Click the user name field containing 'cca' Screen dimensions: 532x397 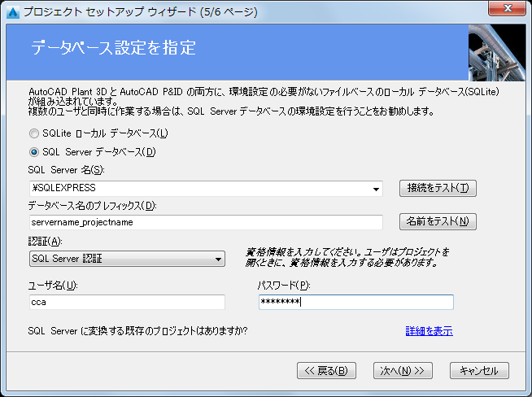click(x=127, y=302)
